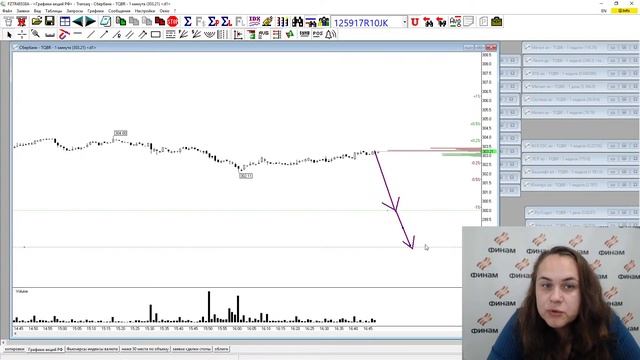Open the account number dropdown arrow

(x=404, y=22)
